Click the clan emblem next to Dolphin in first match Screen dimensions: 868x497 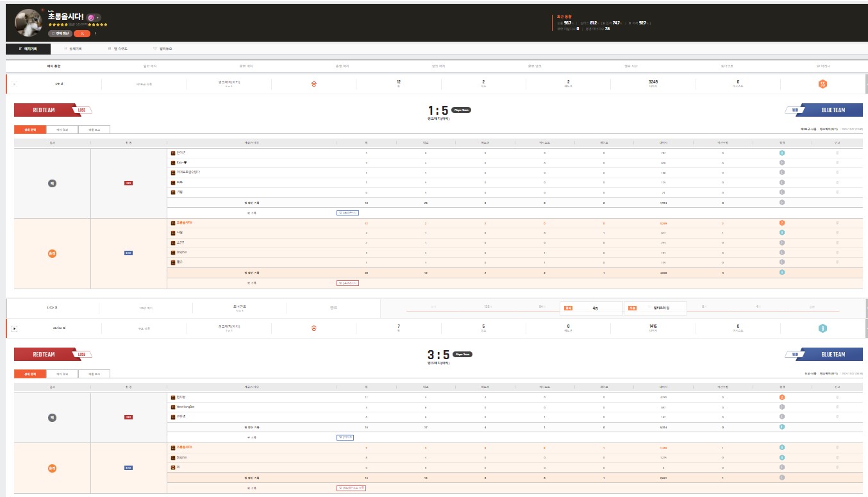pos(173,252)
